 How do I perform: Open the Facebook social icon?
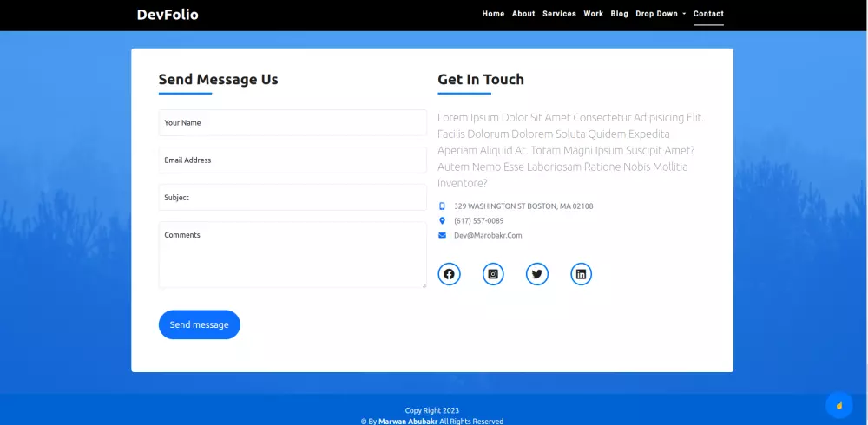pos(449,274)
